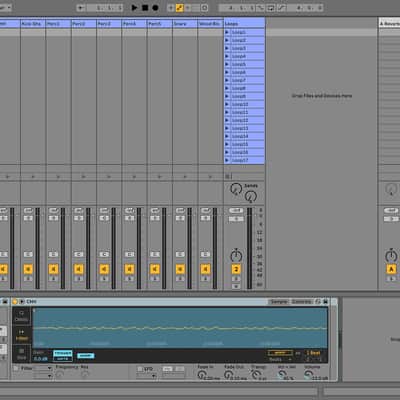This screenshot has height=400, width=400.
Task: Launch the Loop9 clip
Action: tap(227, 96)
